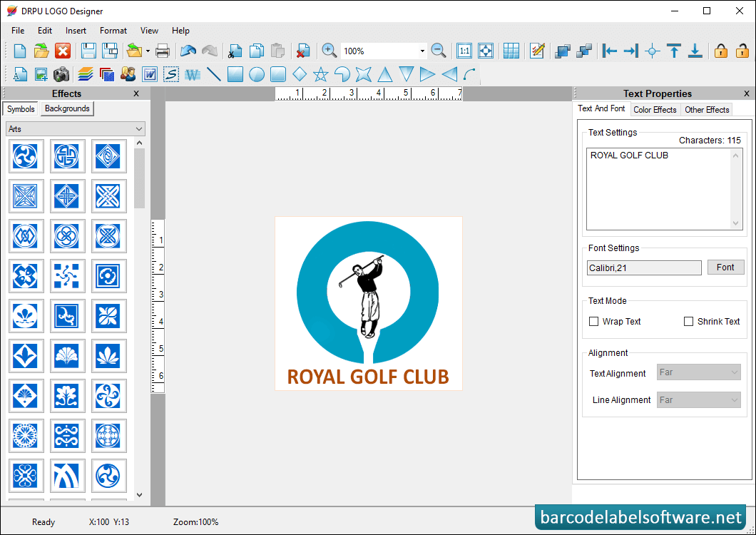Click the align left edge icon

[609, 51]
